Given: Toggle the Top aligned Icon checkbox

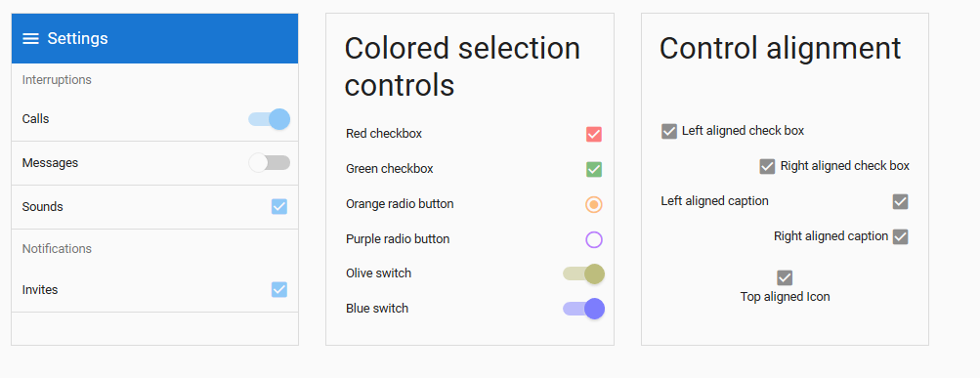Looking at the screenshot, I should [x=785, y=277].
